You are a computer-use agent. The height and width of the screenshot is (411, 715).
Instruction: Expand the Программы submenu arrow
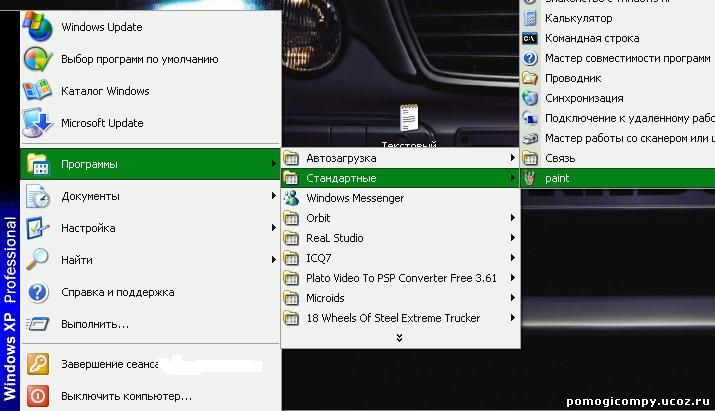point(274,163)
